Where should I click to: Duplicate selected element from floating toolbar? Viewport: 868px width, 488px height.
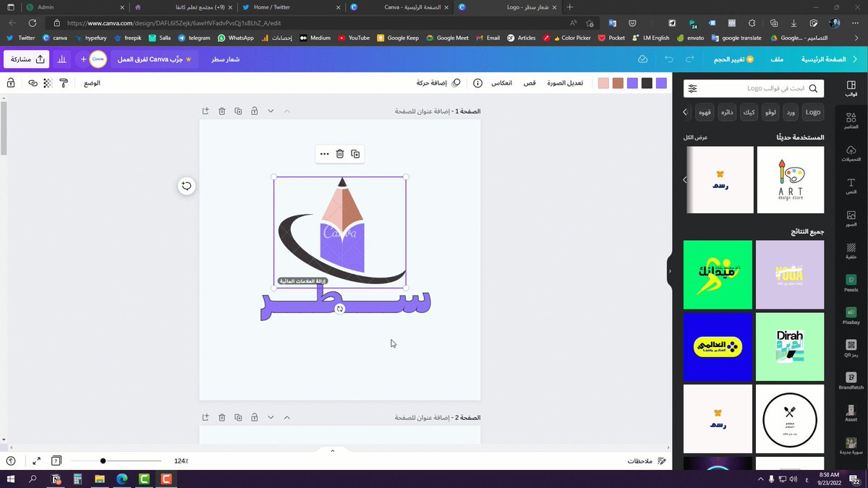tap(355, 154)
